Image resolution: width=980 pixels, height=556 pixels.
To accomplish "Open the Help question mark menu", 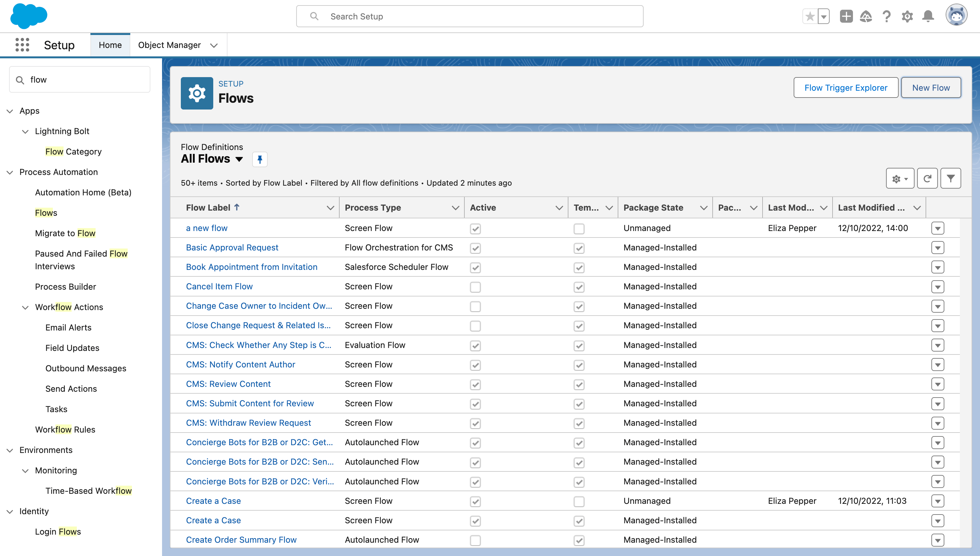I will [886, 17].
